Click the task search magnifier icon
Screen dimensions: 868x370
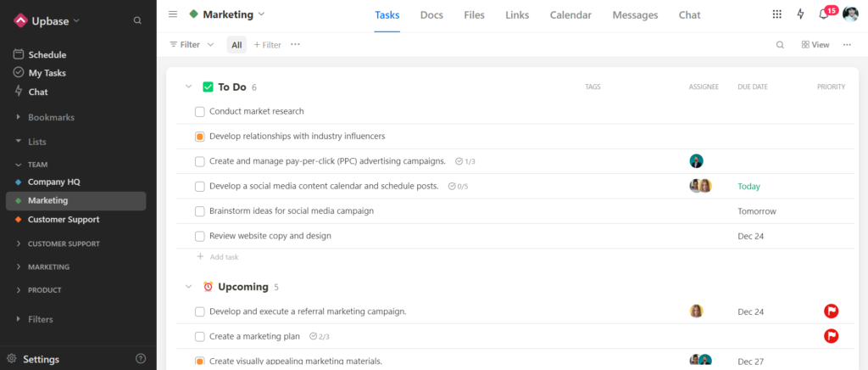pyautogui.click(x=780, y=45)
